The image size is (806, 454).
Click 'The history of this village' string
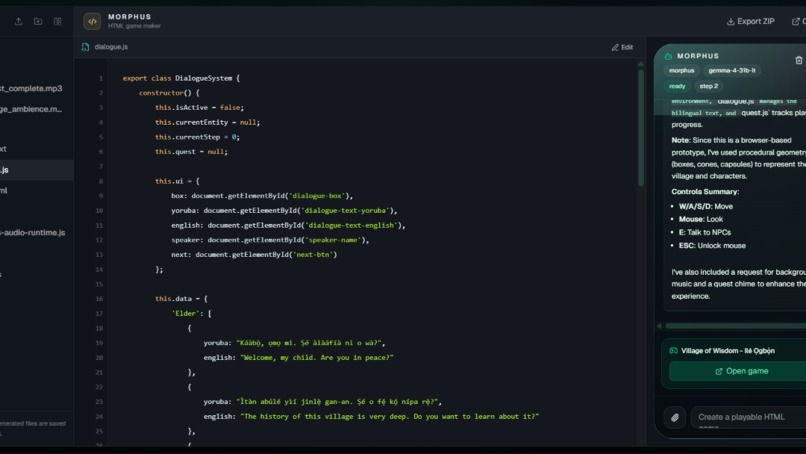pos(390,416)
